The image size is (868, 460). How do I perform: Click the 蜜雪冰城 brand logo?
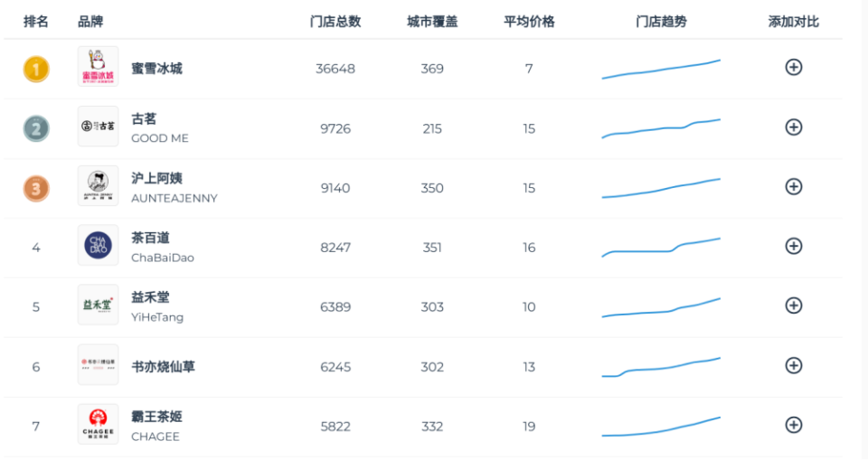[98, 67]
